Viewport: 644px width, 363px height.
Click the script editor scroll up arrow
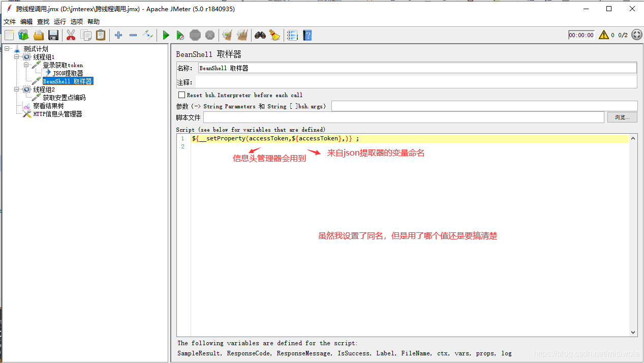tap(633, 138)
